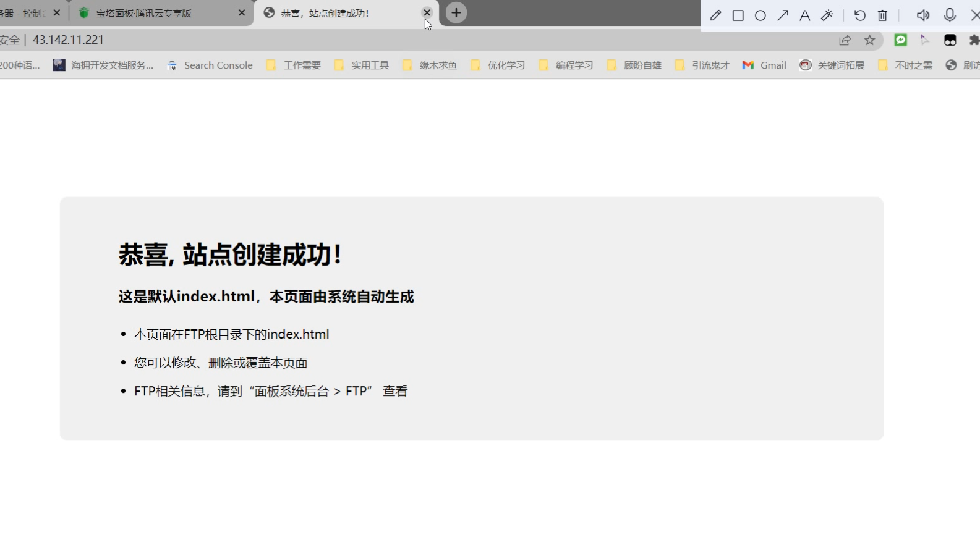This screenshot has height=535, width=980.
Task: Click the address bar showing 43.142.11.221
Action: tap(371, 40)
